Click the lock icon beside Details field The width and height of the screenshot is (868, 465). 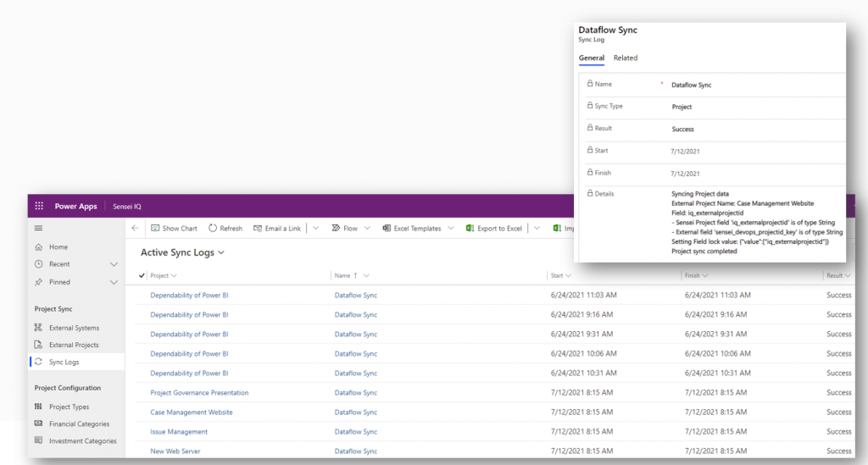[590, 193]
